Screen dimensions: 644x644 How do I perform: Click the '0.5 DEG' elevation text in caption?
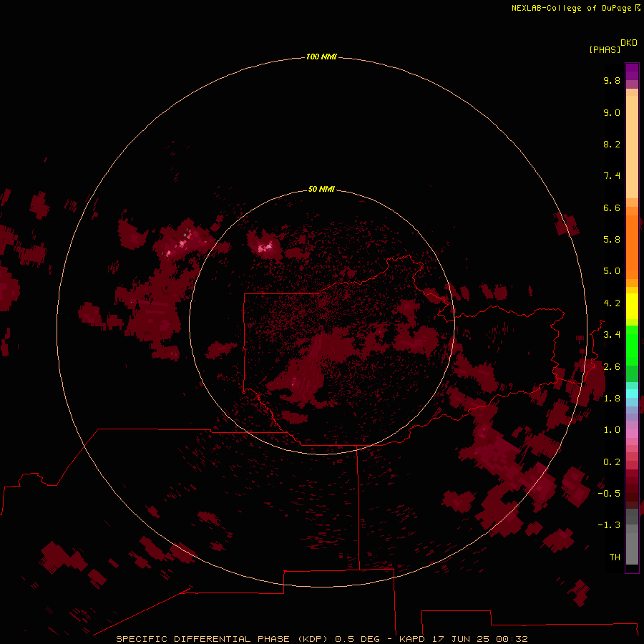(x=357, y=639)
